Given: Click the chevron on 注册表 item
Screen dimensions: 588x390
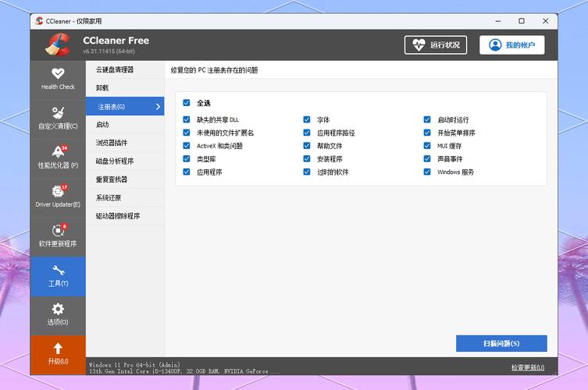Looking at the screenshot, I should pos(158,107).
